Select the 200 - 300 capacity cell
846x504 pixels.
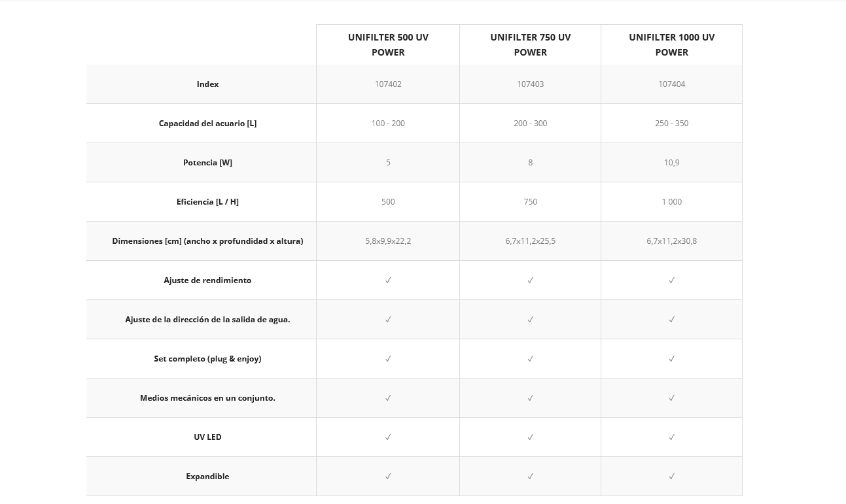530,124
